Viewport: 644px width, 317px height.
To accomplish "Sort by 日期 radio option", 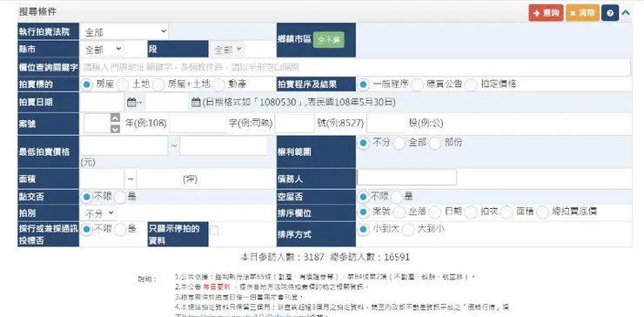I will (435, 212).
